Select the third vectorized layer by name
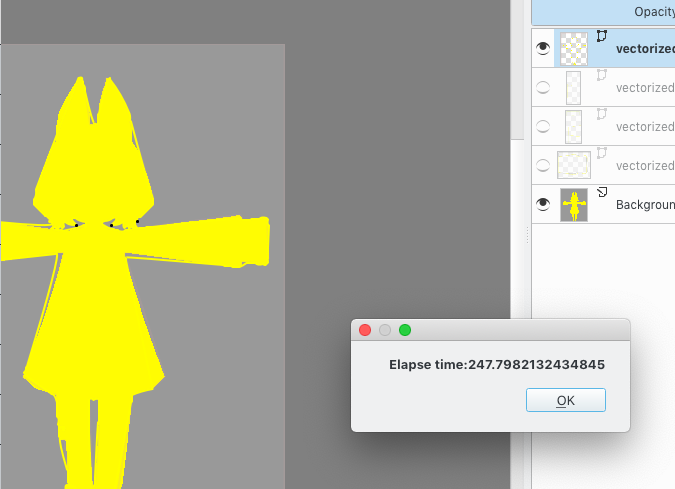Image resolution: width=675 pixels, height=489 pixels. pyautogui.click(x=645, y=127)
